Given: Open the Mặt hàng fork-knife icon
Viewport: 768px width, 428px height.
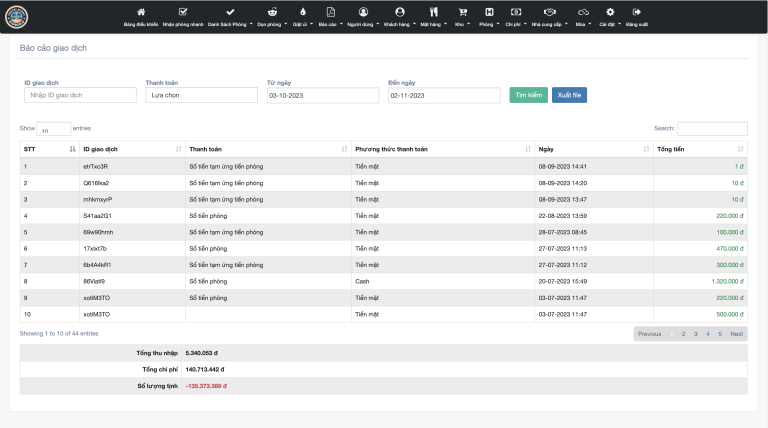Looking at the screenshot, I should coord(433,12).
